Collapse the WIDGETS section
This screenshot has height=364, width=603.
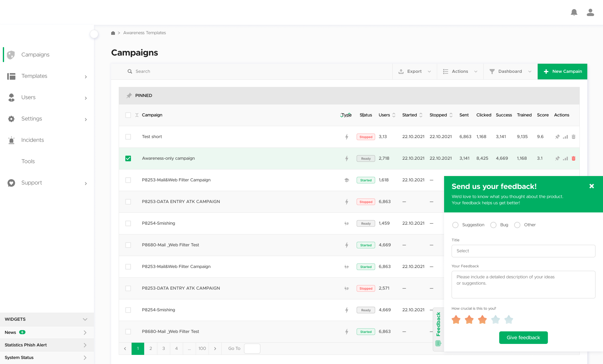[85, 319]
